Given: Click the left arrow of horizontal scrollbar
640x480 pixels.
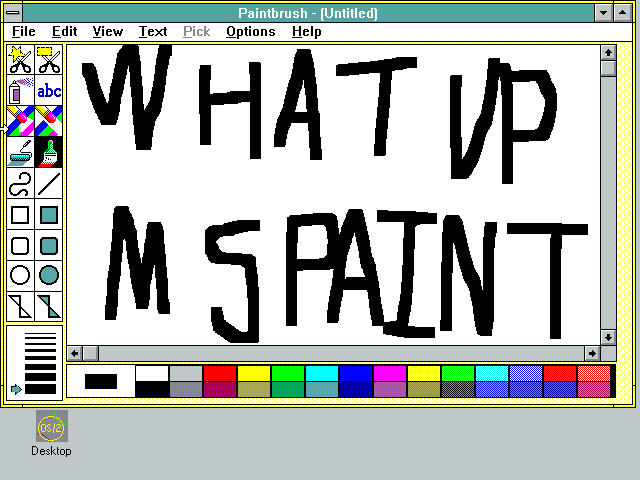Looking at the screenshot, I should (x=74, y=353).
